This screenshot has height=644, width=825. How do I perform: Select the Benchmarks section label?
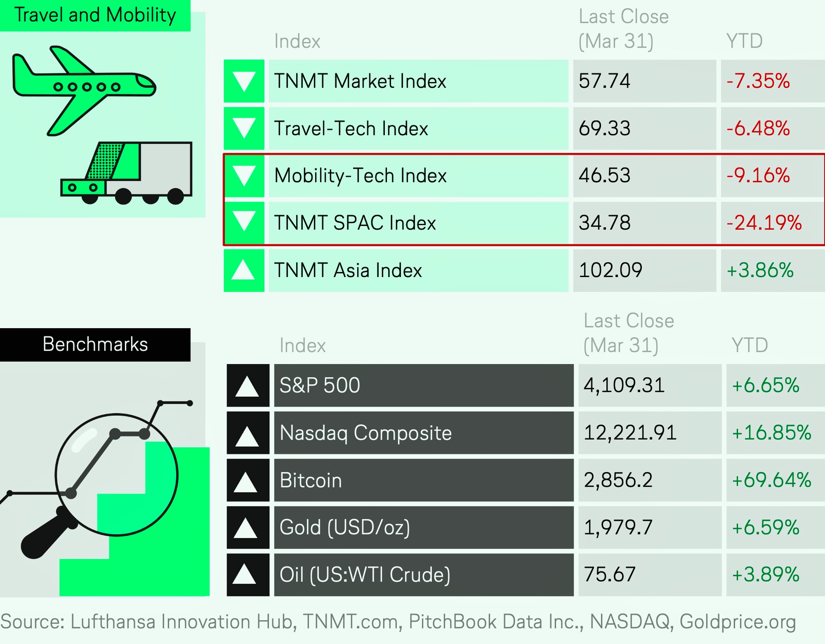click(x=95, y=344)
